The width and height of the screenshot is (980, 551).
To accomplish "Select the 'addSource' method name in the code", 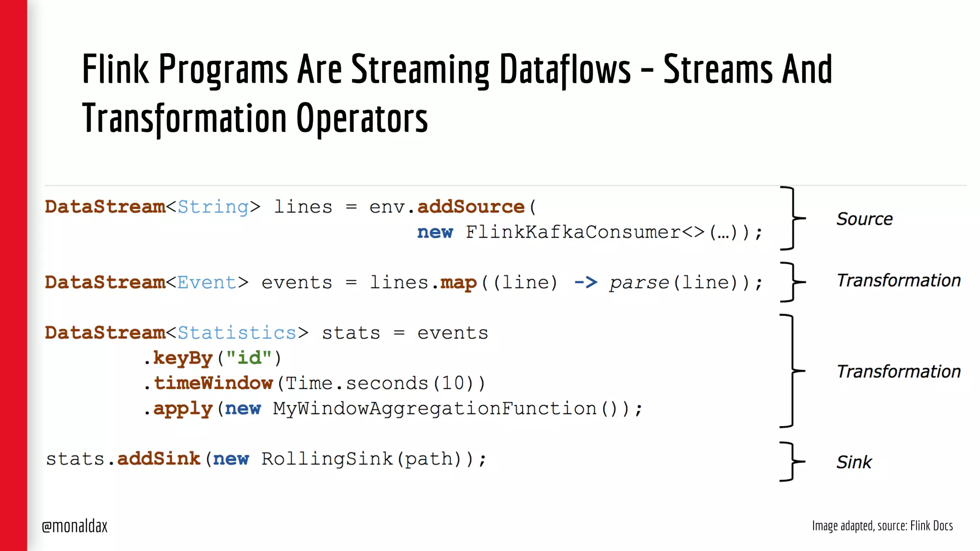I will coord(471,207).
